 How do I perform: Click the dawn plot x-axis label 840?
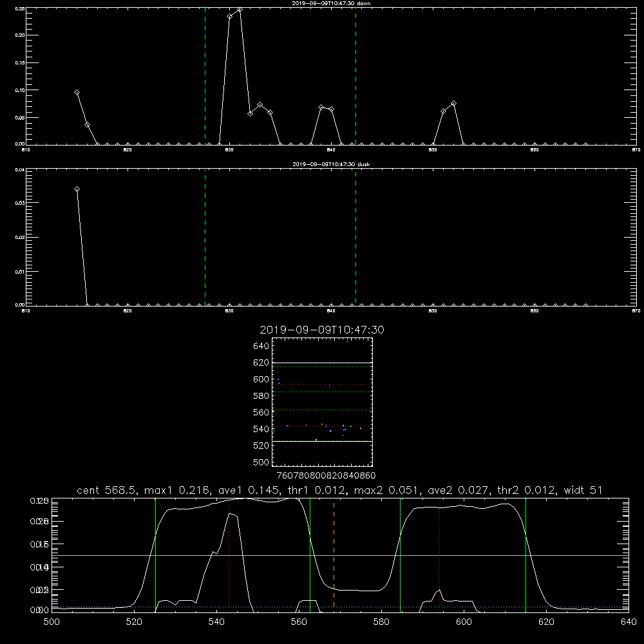point(331,150)
